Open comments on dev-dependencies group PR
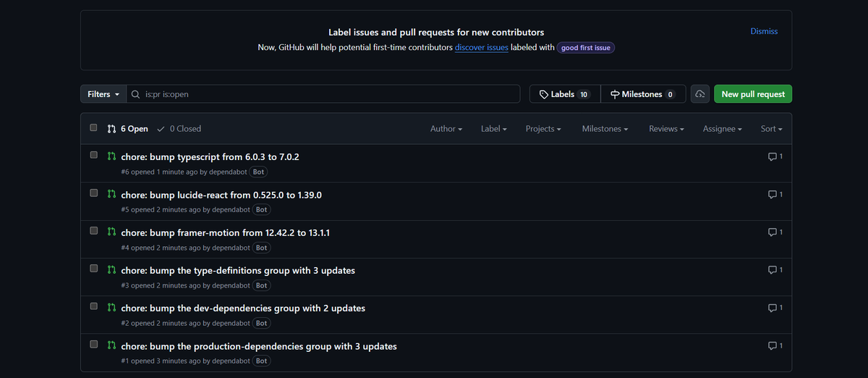 click(x=775, y=307)
